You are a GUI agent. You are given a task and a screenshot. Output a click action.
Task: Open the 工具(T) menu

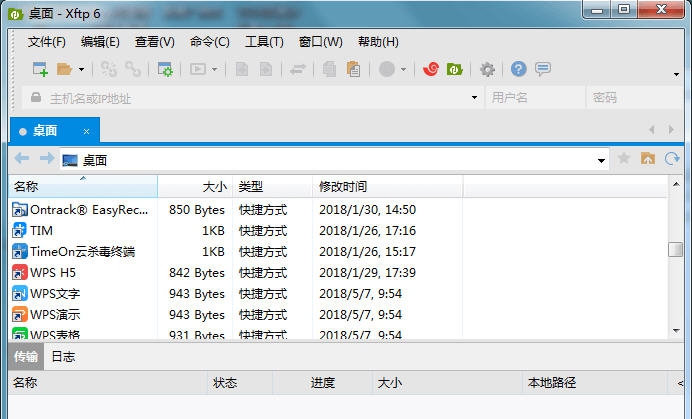[x=264, y=42]
